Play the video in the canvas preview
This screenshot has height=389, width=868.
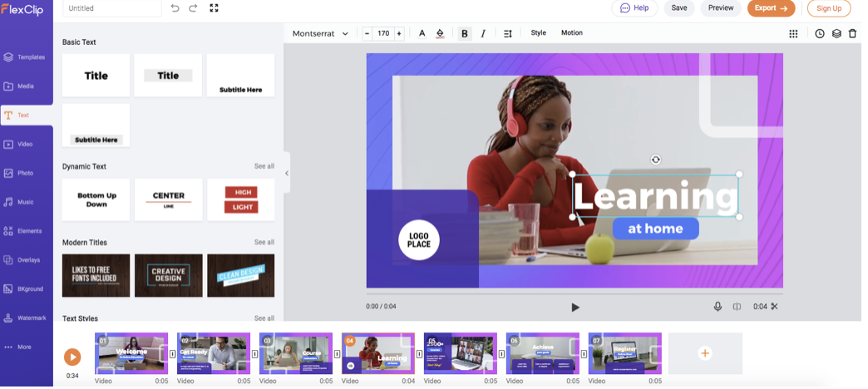coord(575,307)
